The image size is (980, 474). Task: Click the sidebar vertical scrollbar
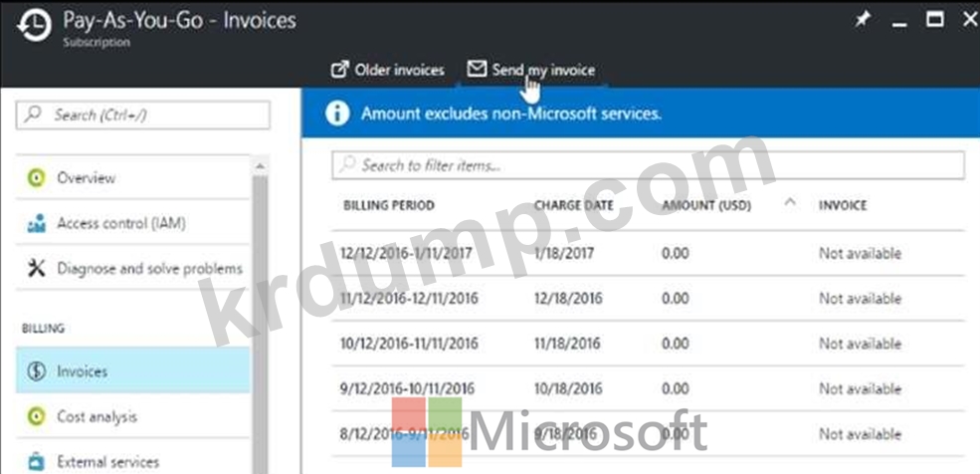pyautogui.click(x=260, y=326)
